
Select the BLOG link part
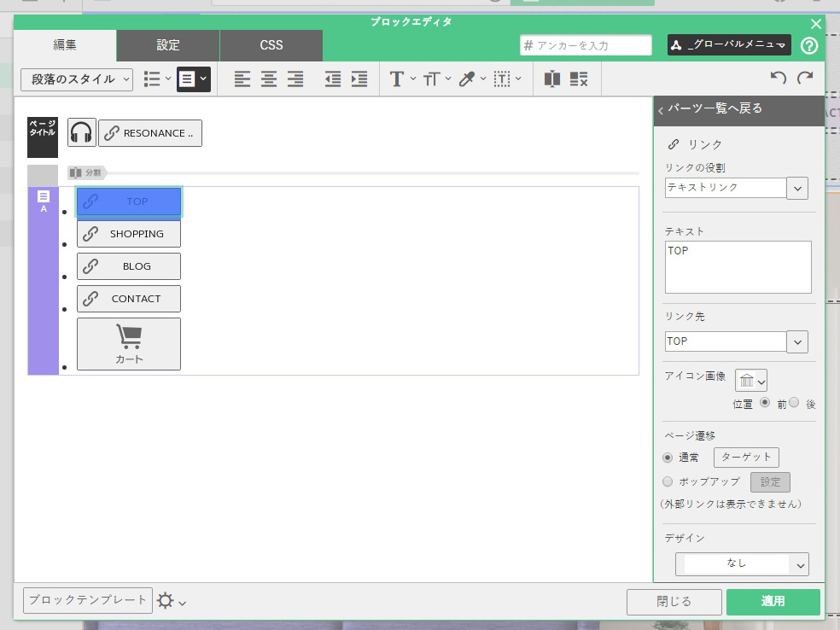129,266
